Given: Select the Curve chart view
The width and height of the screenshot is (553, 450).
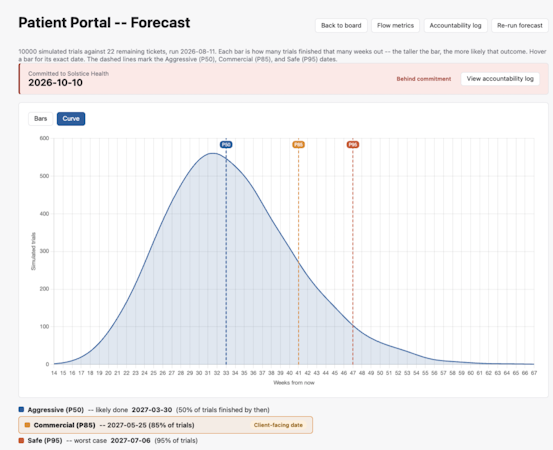Looking at the screenshot, I should click(71, 119).
